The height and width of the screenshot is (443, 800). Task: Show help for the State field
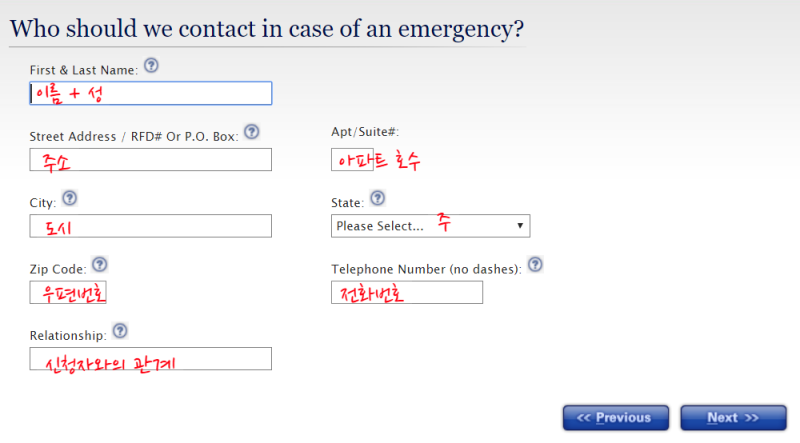(x=378, y=198)
